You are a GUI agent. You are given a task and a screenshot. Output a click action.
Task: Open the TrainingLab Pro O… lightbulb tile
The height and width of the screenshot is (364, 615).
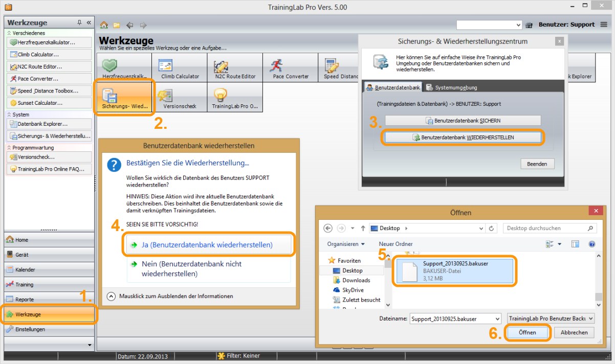(235, 97)
